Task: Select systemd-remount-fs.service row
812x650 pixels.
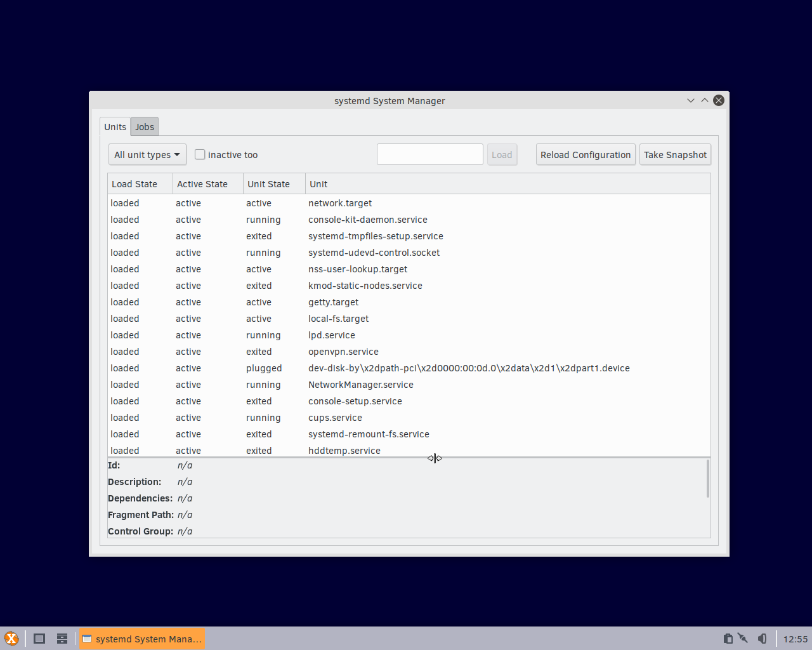Action: pos(409,434)
